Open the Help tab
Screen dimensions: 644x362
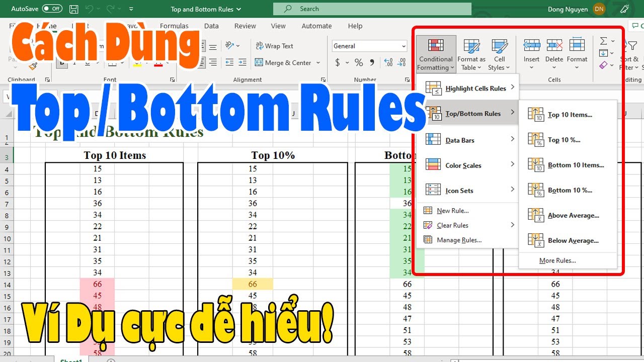(355, 26)
